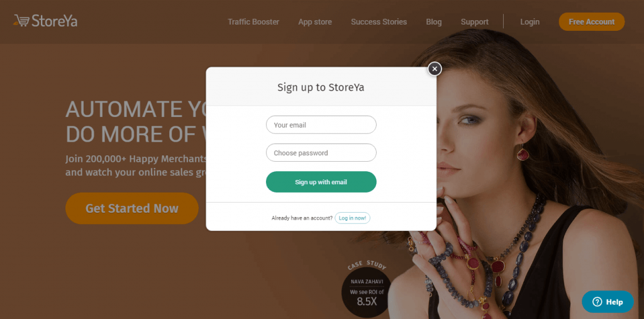Click the orange Free Account button
The width and height of the screenshot is (644, 319).
pyautogui.click(x=591, y=22)
